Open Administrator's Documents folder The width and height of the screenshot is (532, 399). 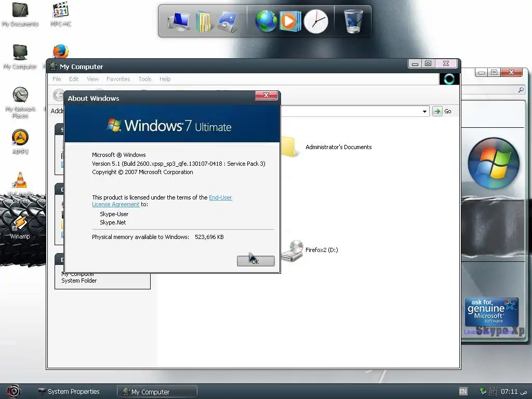338,147
